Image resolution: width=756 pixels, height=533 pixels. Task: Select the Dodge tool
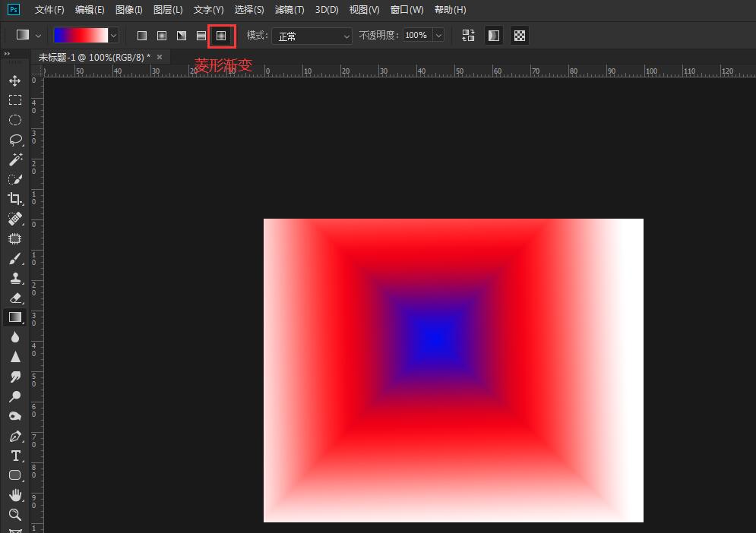[15, 396]
